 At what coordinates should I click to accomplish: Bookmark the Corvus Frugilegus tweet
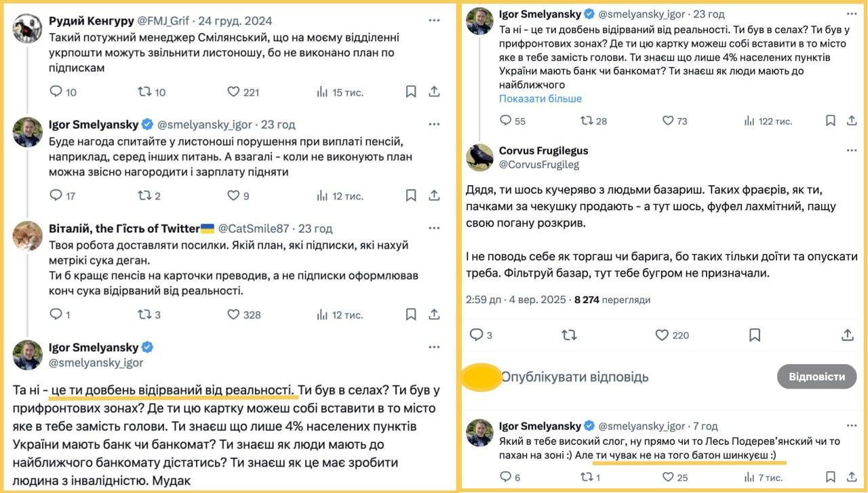754,335
